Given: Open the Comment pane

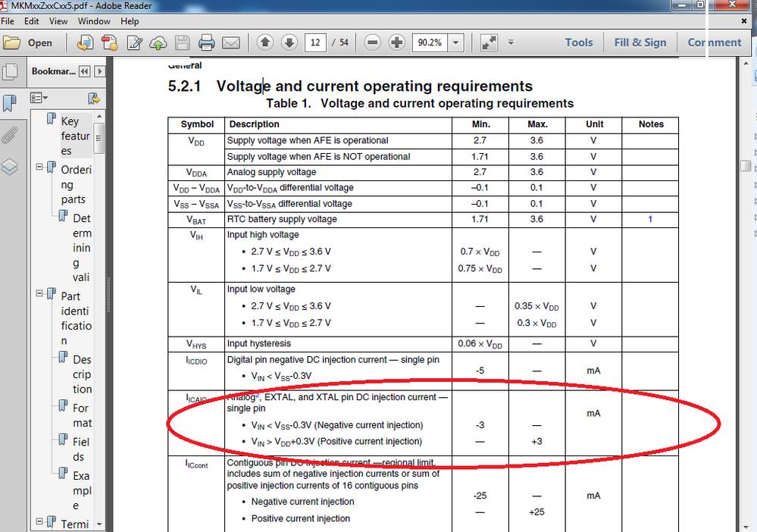Looking at the screenshot, I should 715,42.
